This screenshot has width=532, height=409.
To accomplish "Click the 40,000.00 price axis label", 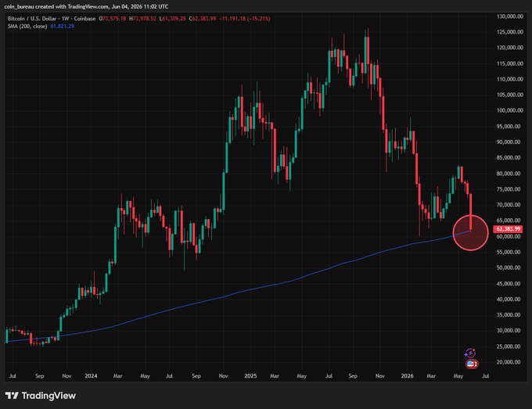I will click(x=509, y=299).
